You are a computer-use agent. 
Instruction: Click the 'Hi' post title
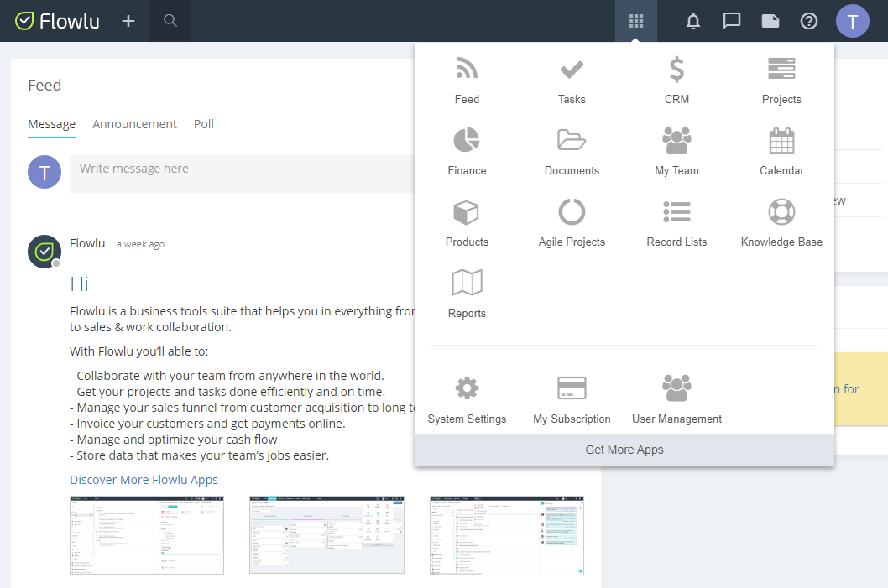point(79,284)
